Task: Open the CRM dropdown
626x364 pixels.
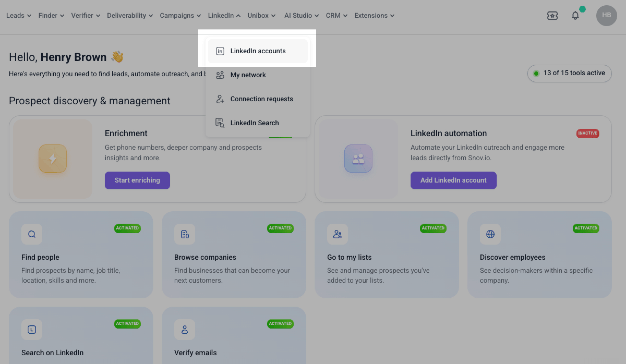Action: (336, 15)
